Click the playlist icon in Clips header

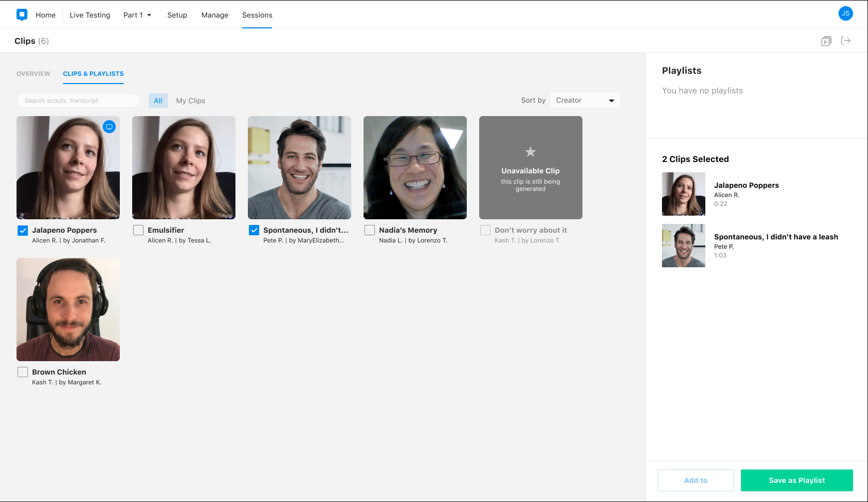pyautogui.click(x=826, y=41)
